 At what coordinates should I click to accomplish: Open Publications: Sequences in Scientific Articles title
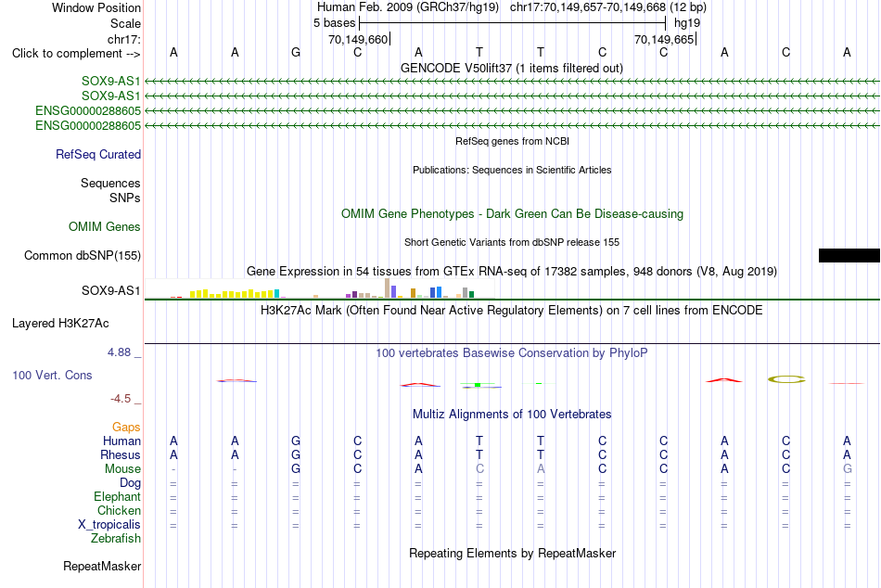pos(512,170)
